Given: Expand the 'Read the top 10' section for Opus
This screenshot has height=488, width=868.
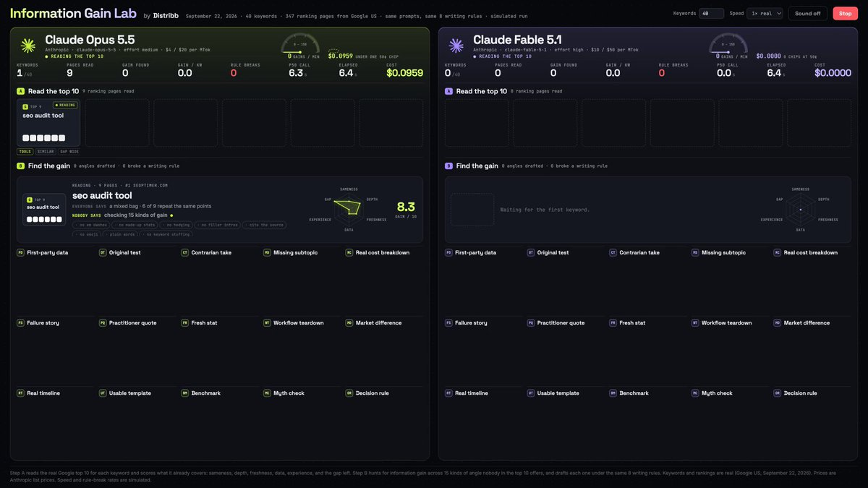Looking at the screenshot, I should pyautogui.click(x=54, y=91).
